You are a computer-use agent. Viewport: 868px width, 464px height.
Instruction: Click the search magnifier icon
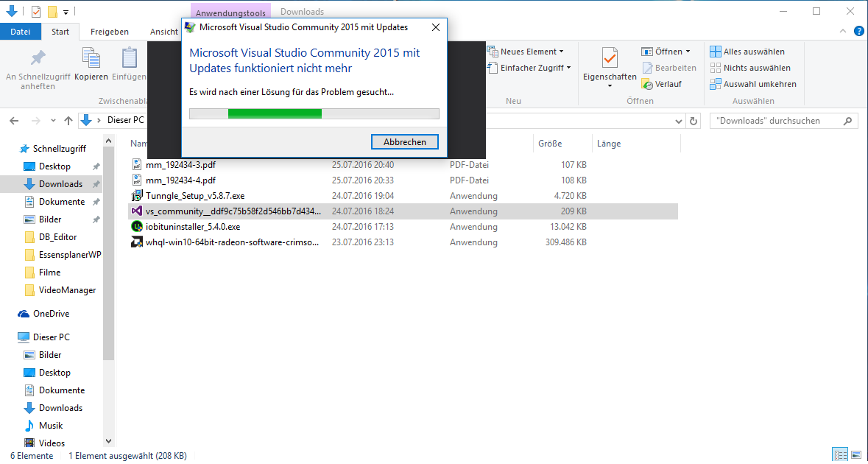pyautogui.click(x=847, y=121)
